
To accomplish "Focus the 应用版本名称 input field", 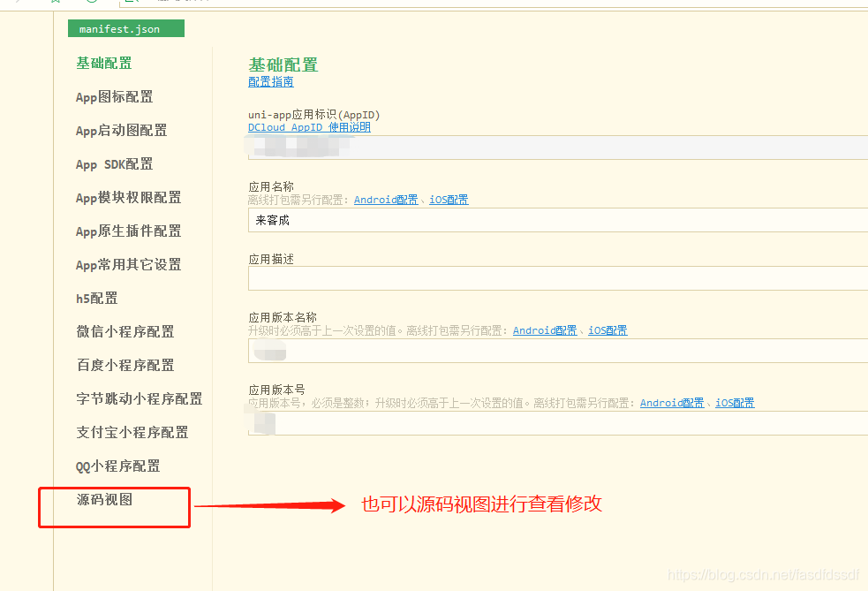I will 558,351.
